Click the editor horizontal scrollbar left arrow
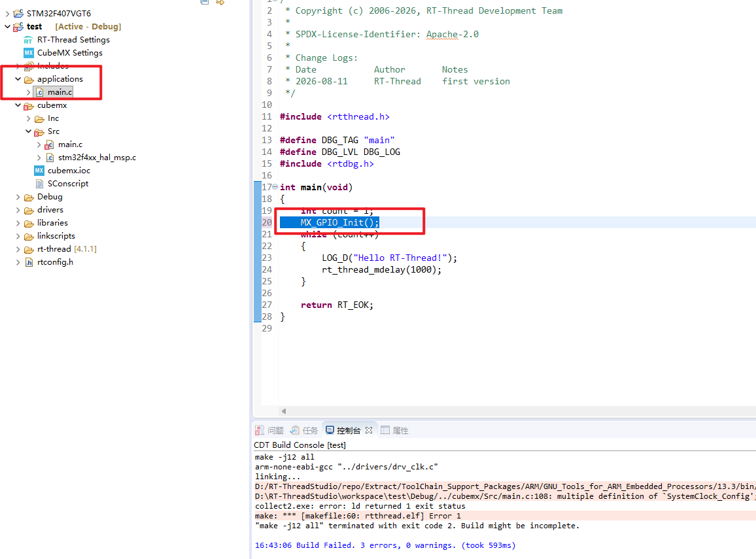Viewport: 756px width, 559px height. pos(284,411)
